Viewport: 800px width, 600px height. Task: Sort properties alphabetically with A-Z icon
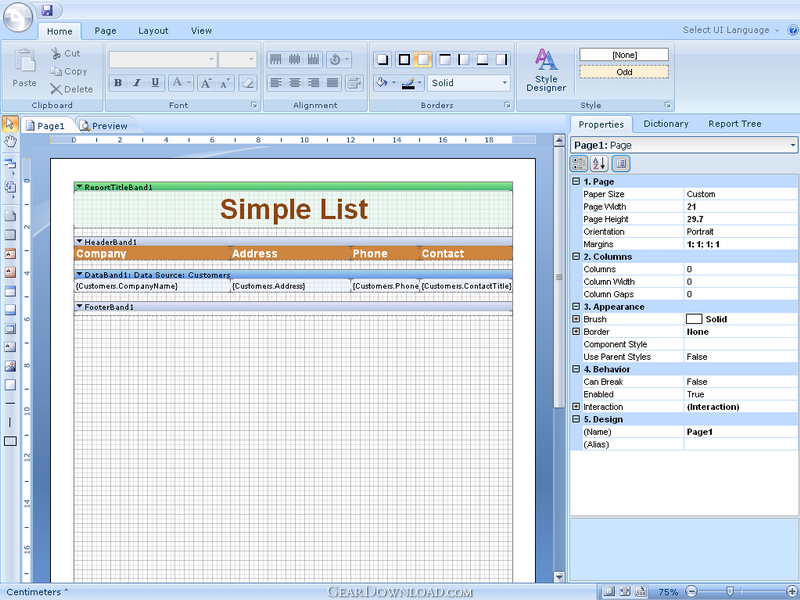pos(599,163)
